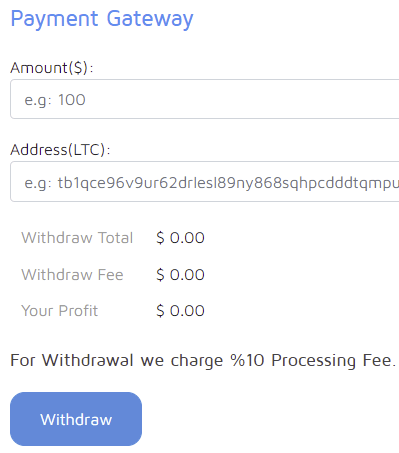Screen dimensions: 399x453
Task: Click the Your Profit label
Action: [60, 311]
